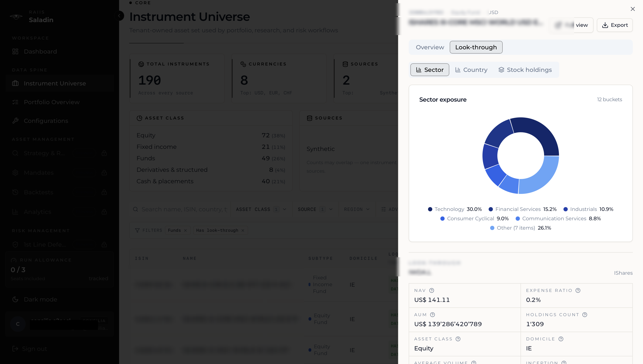Click the Derivatives & structured row
The width and height of the screenshot is (643, 364).
tap(211, 170)
